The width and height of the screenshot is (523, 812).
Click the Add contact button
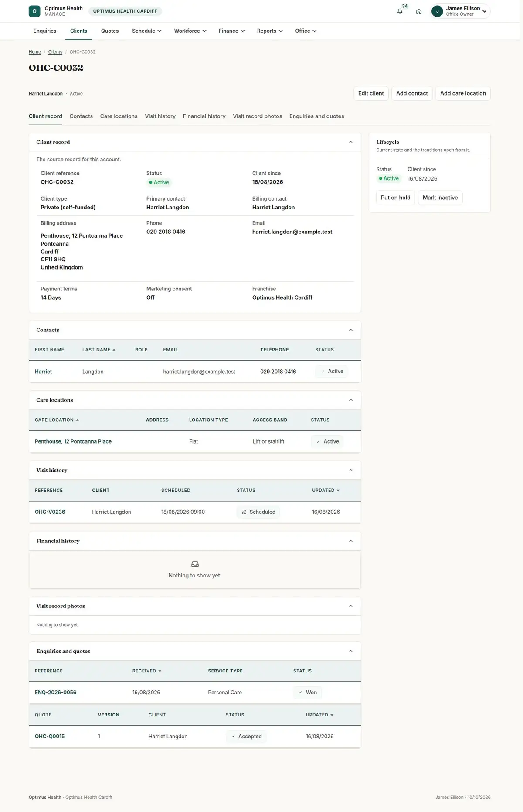412,93
